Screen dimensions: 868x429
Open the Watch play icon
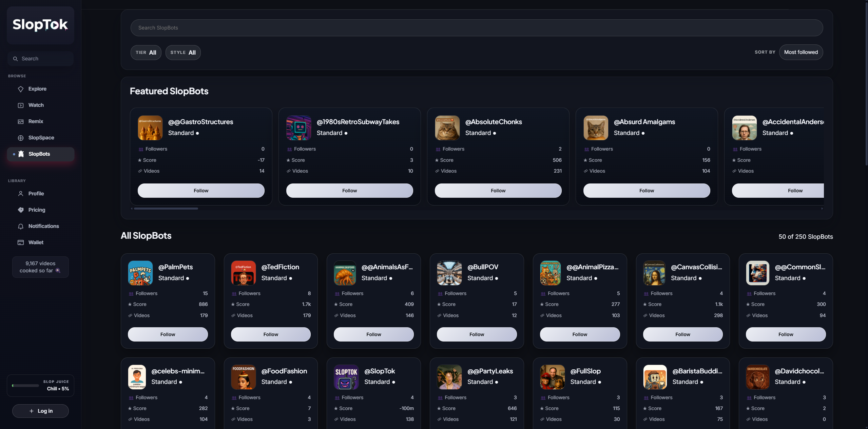click(21, 105)
